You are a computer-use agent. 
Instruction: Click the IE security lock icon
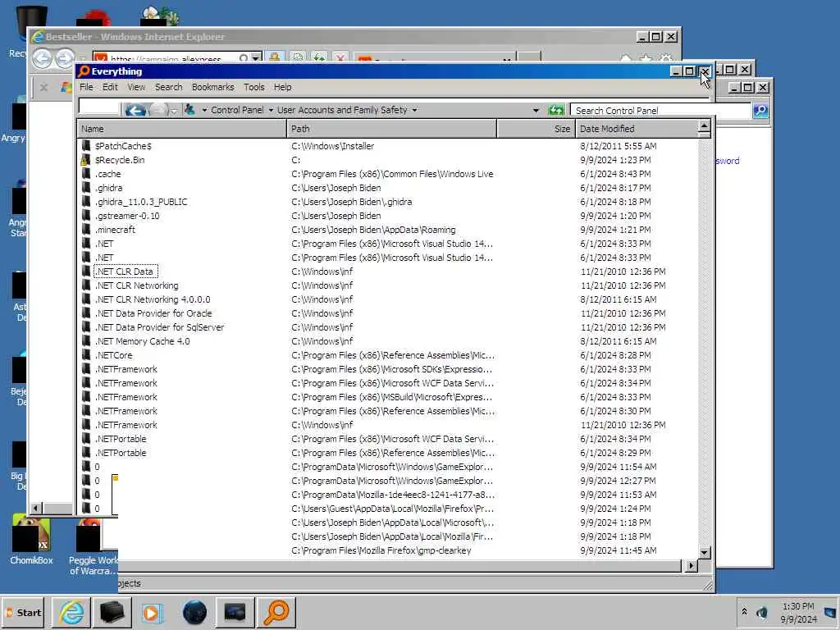(x=274, y=57)
